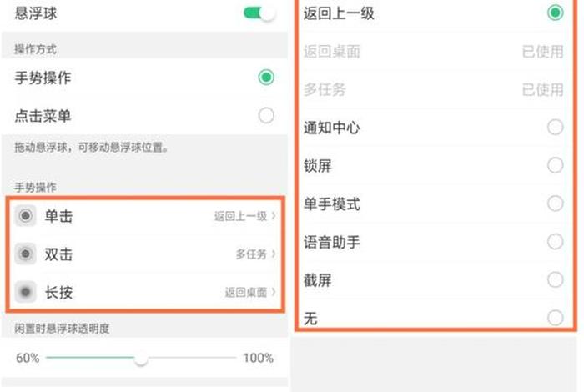Click the idle transparency slider handle
The width and height of the screenshot is (584, 392).
141,359
